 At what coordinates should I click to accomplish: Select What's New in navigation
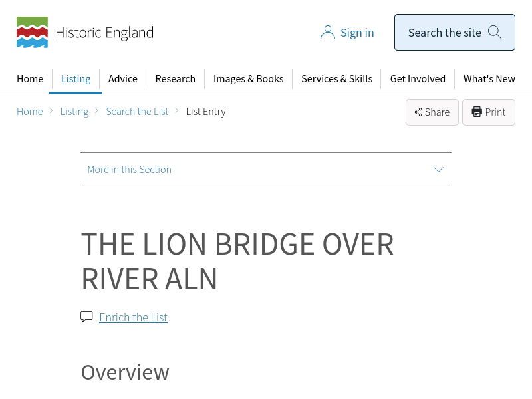[489, 79]
